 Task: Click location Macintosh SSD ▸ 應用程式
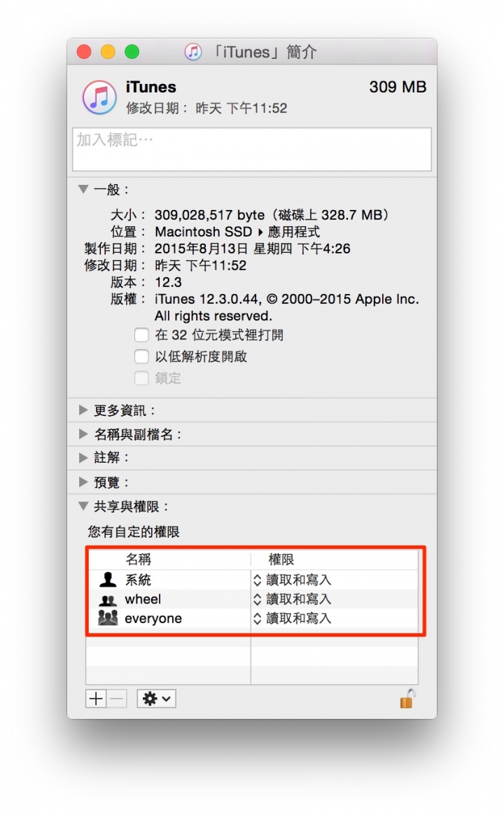237,232
